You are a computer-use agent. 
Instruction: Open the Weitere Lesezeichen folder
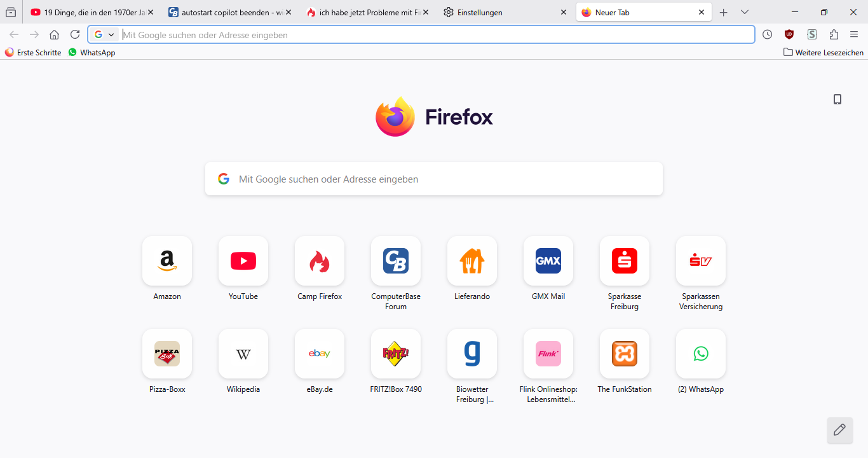tap(824, 53)
